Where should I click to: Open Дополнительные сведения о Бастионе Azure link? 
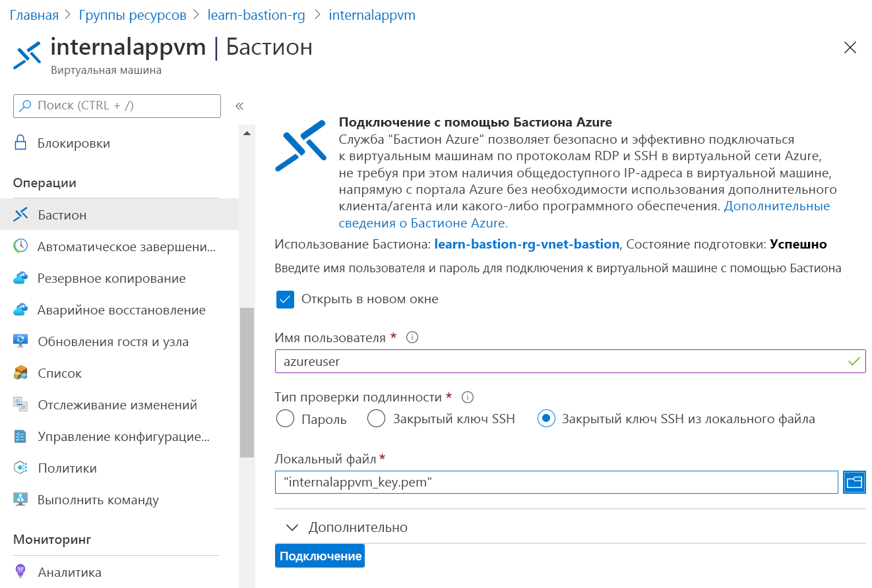[x=584, y=214]
